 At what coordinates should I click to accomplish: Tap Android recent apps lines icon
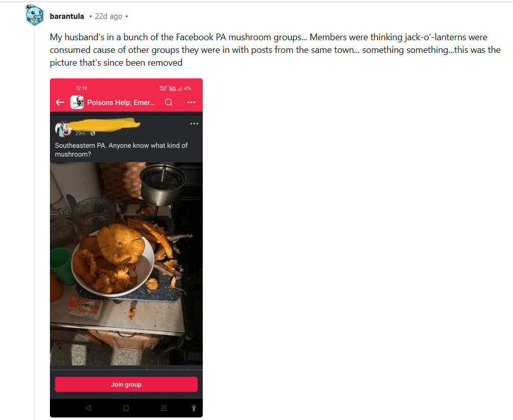click(164, 408)
